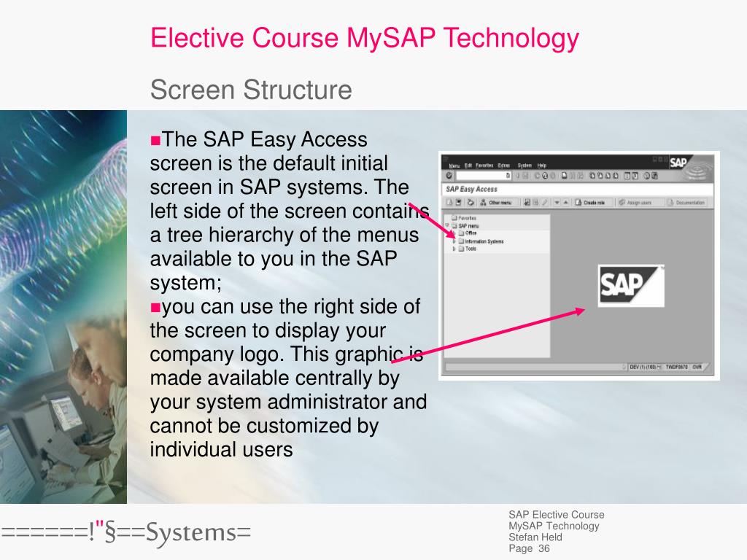Open the System menu
747x560 pixels.
525,166
